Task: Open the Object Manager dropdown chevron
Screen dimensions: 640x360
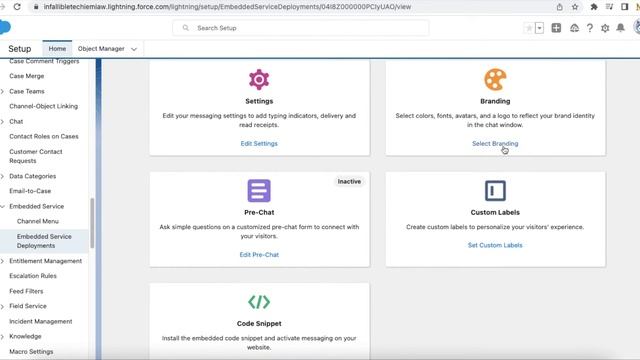Action: click(134, 49)
